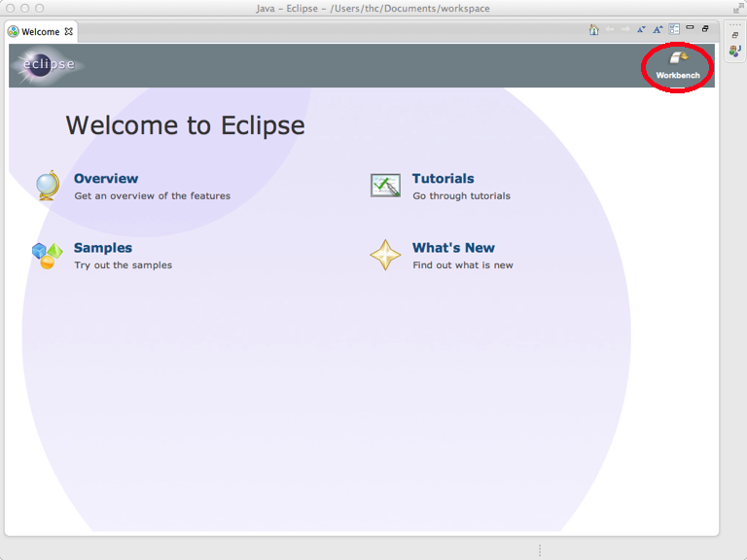
Task: Open the Overview link
Action: 106,179
